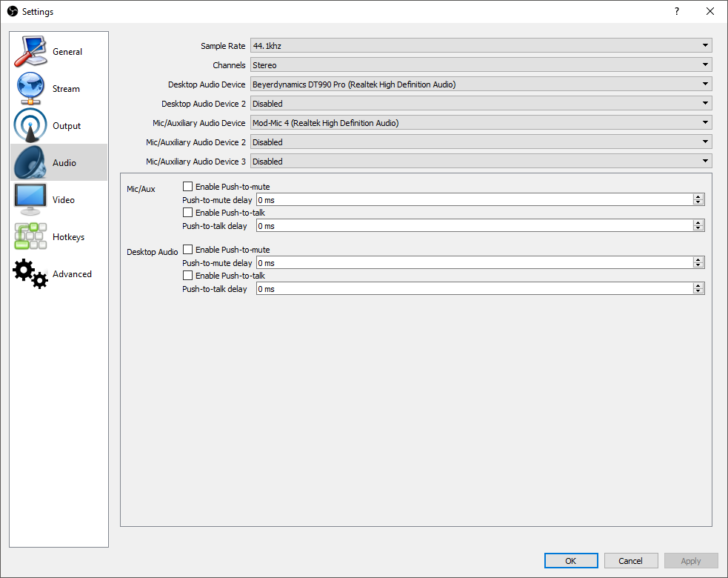This screenshot has height=578, width=728.
Task: Open the Desktop Audio Device dropdown
Action: pyautogui.click(x=481, y=84)
